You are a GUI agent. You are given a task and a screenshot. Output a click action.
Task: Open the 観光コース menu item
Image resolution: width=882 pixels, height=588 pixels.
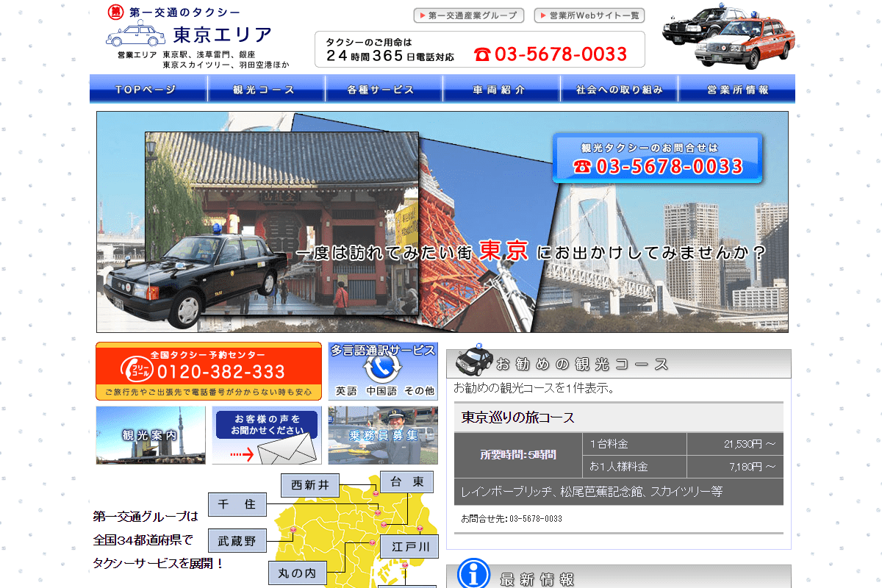266,89
